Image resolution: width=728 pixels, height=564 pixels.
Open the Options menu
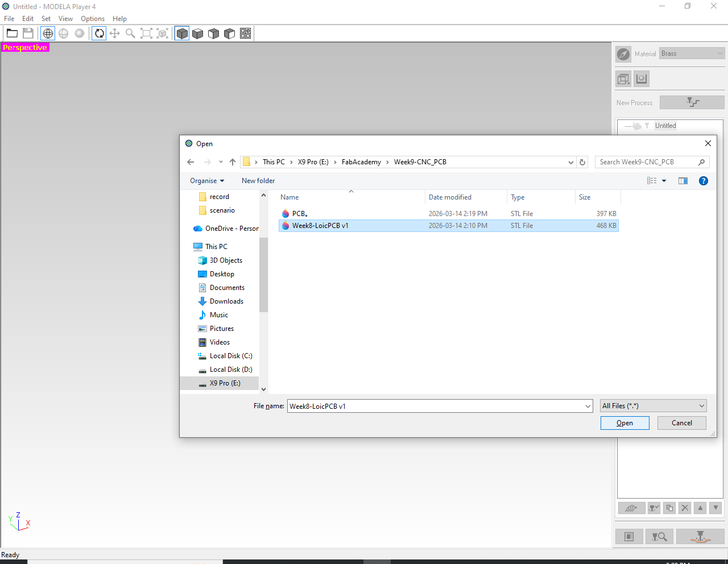tap(93, 19)
